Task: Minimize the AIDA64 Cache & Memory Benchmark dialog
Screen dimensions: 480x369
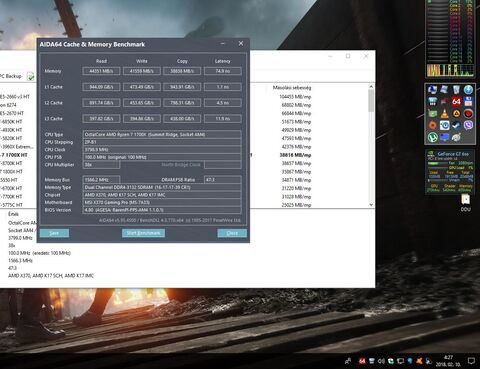Action: [x=223, y=44]
